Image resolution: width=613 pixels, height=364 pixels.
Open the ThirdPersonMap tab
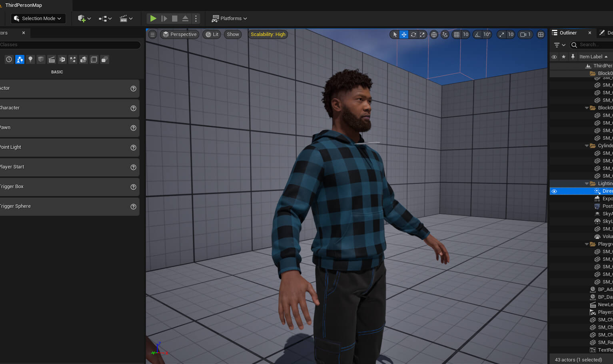point(23,5)
